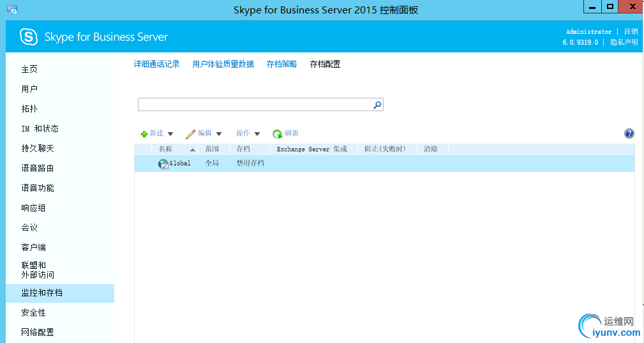This screenshot has height=343, width=644.
Task: Click the green plus 新建 icon
Action: pyautogui.click(x=144, y=134)
